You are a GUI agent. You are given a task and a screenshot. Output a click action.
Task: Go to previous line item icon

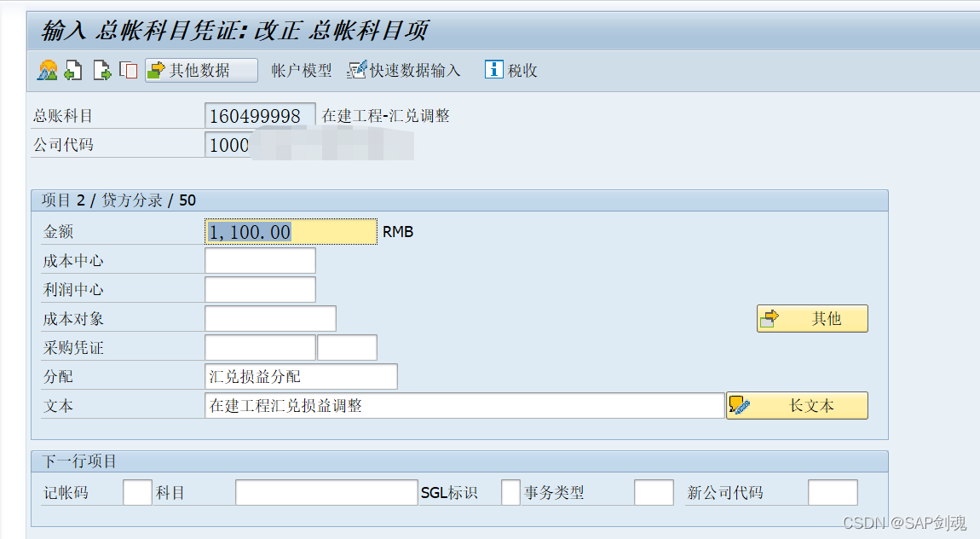click(x=74, y=70)
